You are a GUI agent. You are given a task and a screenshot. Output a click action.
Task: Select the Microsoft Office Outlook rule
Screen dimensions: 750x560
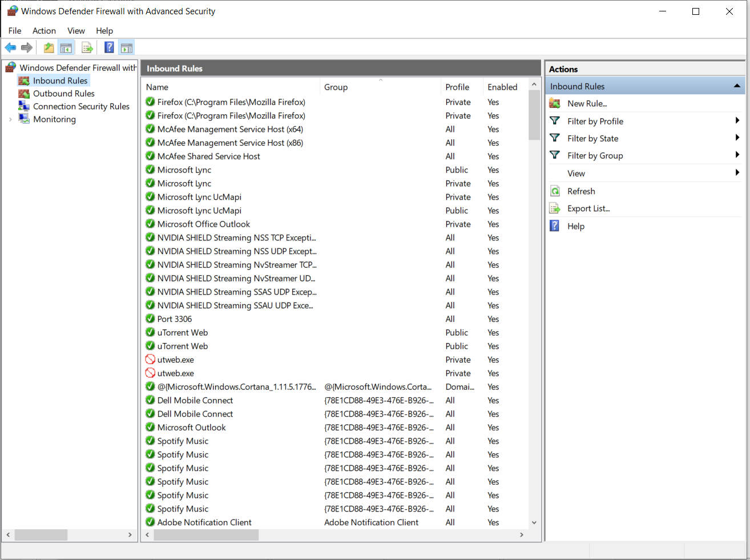(335, 224)
